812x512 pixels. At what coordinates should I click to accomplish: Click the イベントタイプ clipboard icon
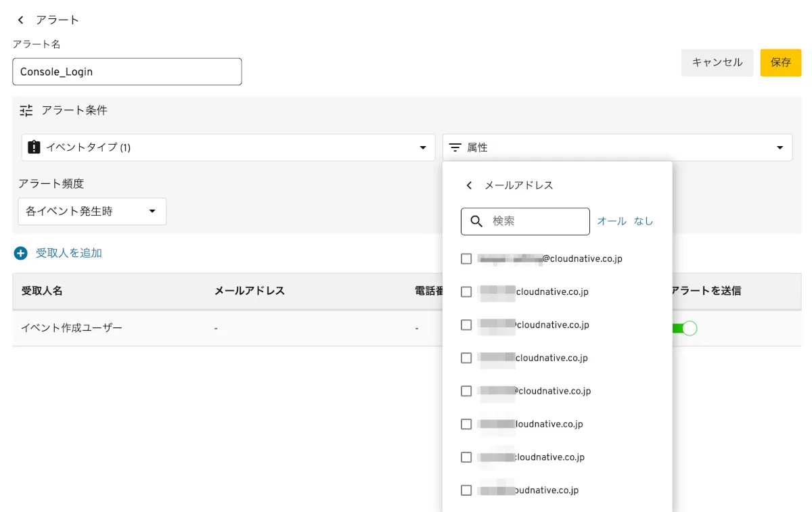pos(35,147)
